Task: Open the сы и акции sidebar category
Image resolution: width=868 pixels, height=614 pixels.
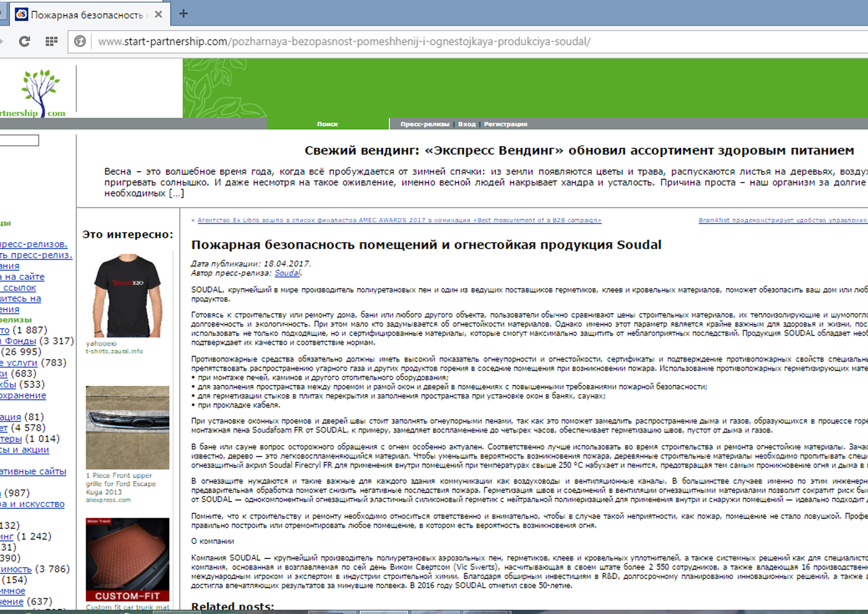Action: click(x=24, y=449)
